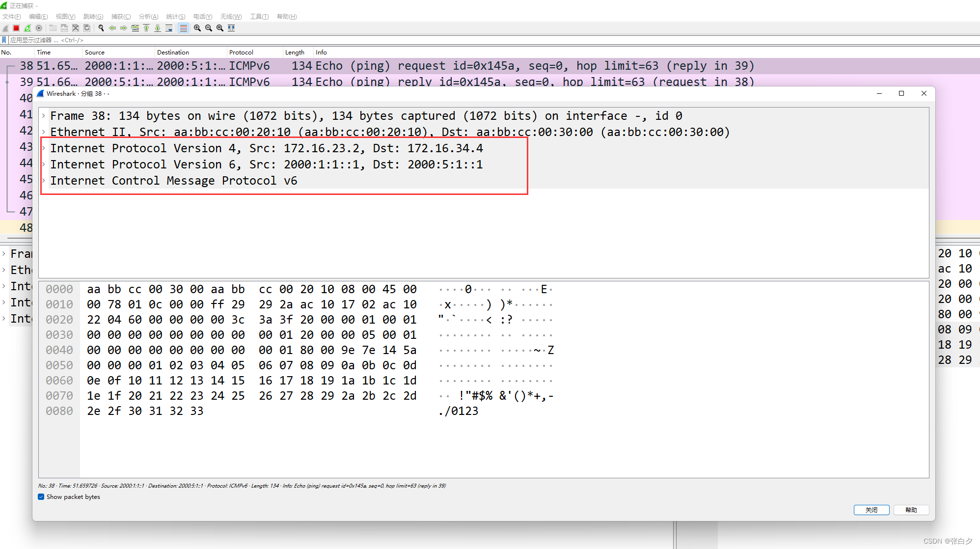
Task: Open the 文件(F) menu
Action: (x=11, y=16)
